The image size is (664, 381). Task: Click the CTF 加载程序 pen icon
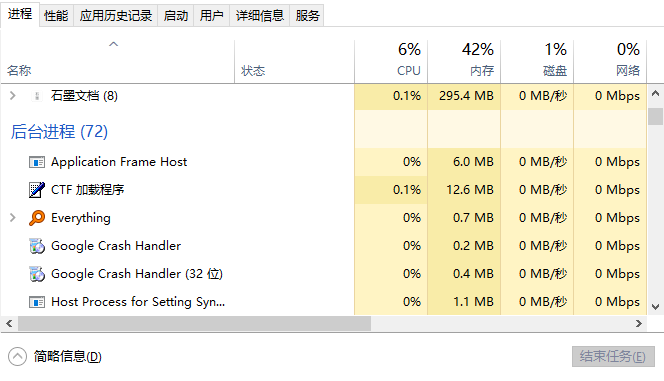pos(37,190)
